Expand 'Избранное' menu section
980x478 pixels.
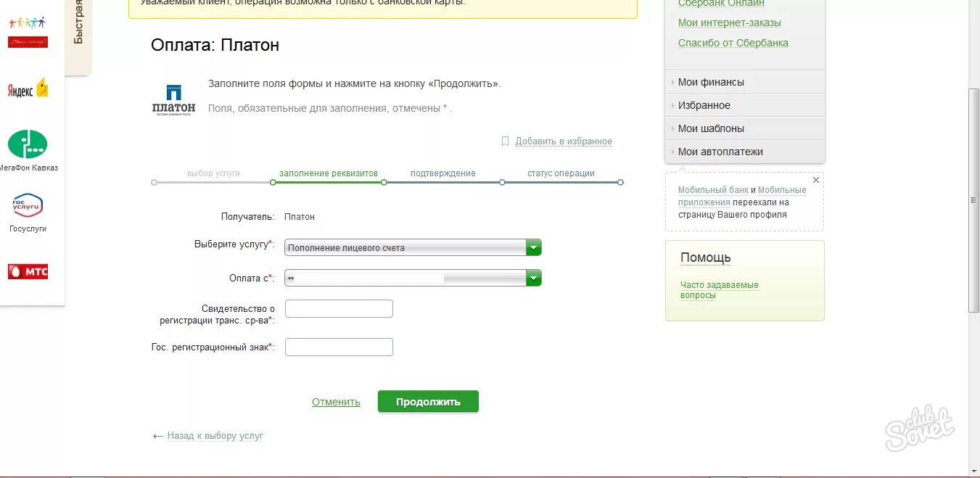(745, 105)
